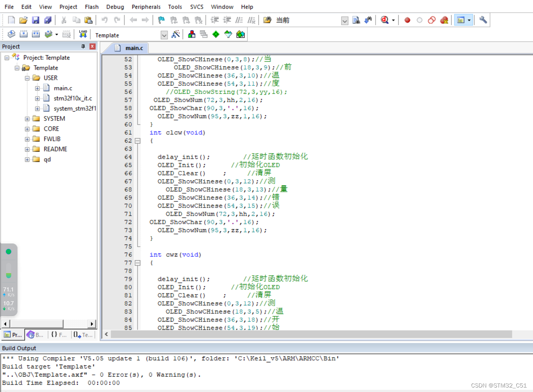Open the find text dropdown arrow
Screen dimensions: 533x392
[345, 20]
